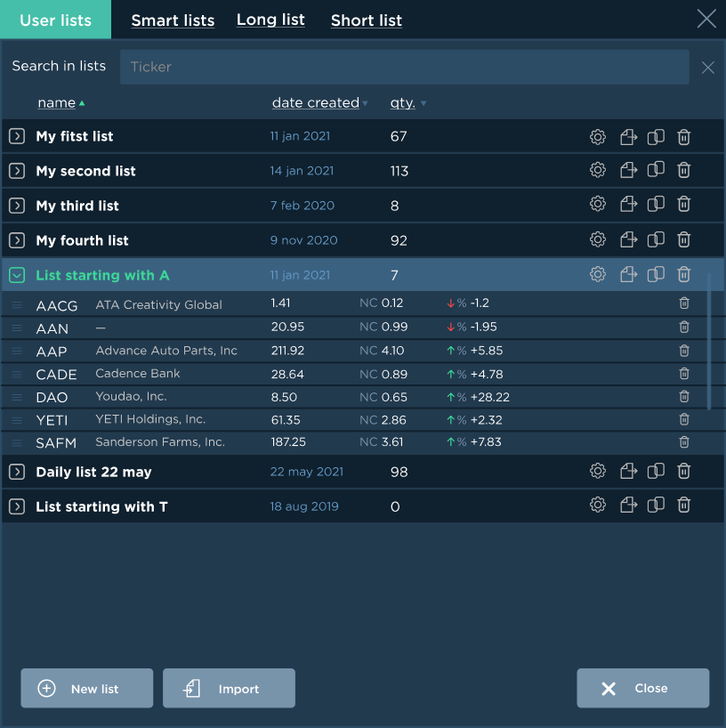Click the copy icon for List starting with T
Screen dimensions: 726x728
point(656,506)
